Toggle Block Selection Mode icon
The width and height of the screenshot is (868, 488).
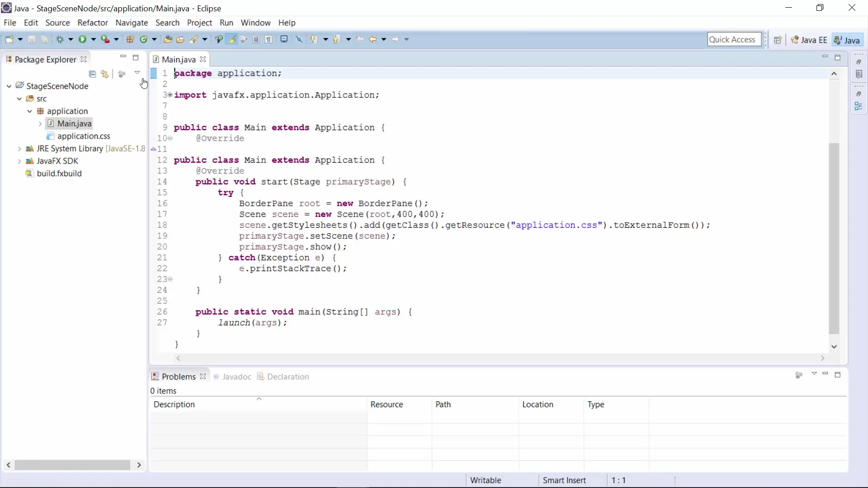coord(256,40)
